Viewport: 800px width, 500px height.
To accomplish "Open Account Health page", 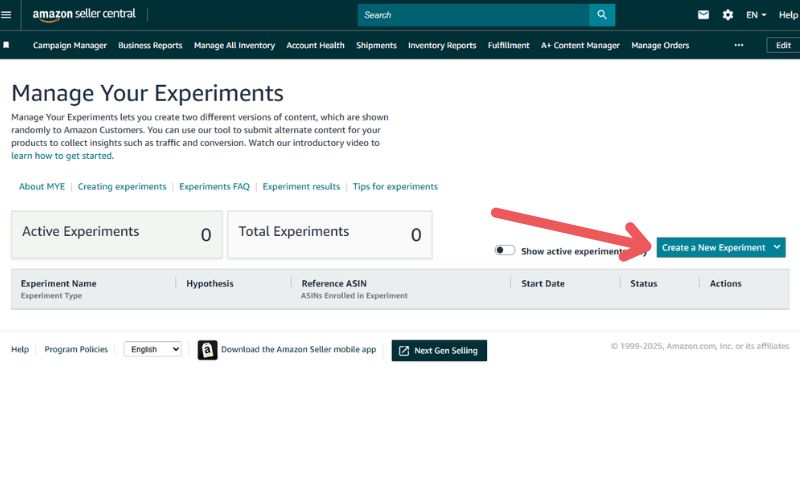I will click(315, 45).
